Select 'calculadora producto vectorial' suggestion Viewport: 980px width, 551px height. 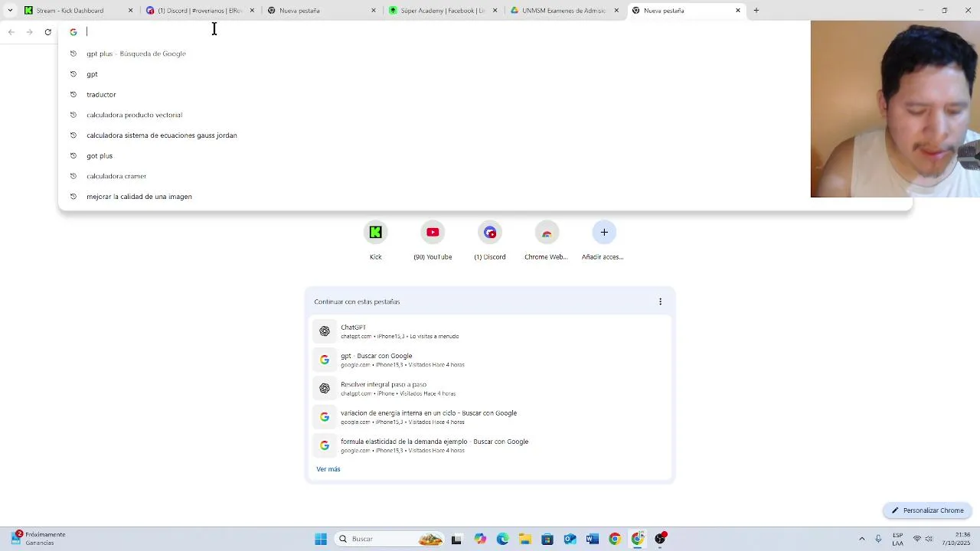coord(485,115)
